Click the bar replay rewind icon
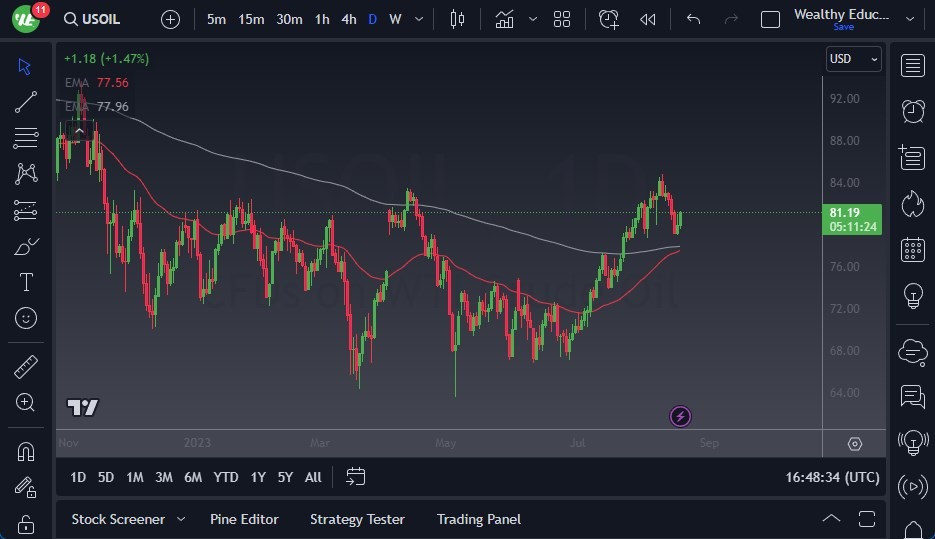935x539 pixels. (x=648, y=19)
